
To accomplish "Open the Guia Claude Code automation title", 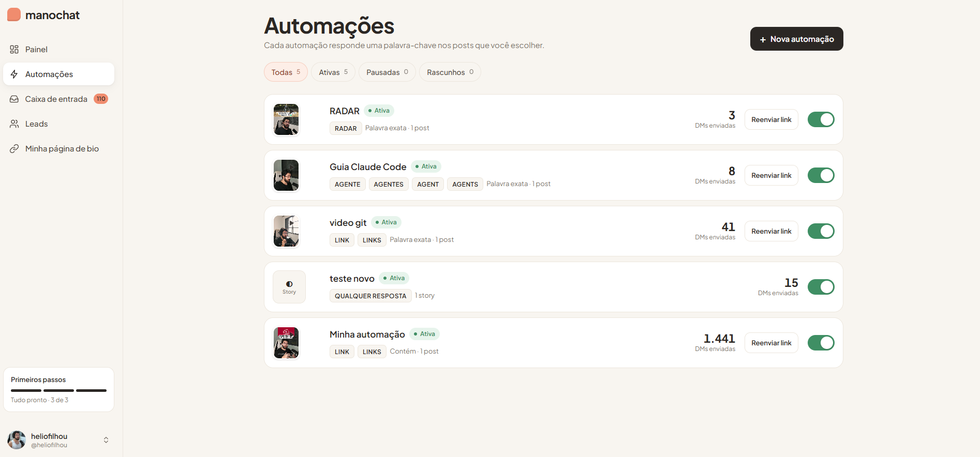I will pyautogui.click(x=368, y=167).
